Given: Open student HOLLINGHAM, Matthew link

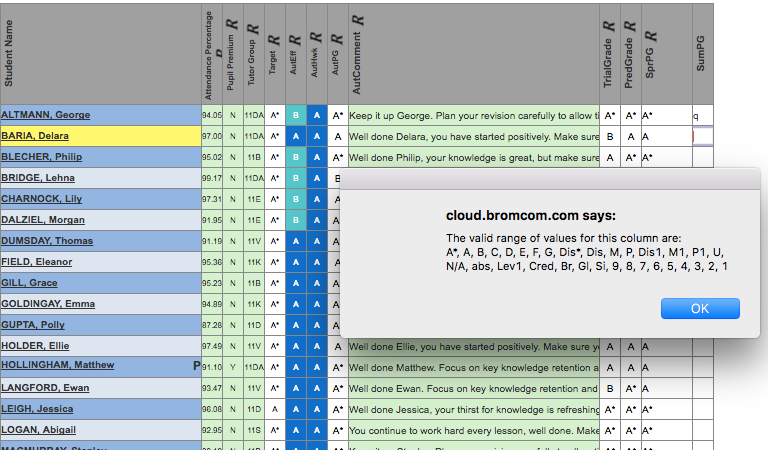Looking at the screenshot, I should (58, 365).
